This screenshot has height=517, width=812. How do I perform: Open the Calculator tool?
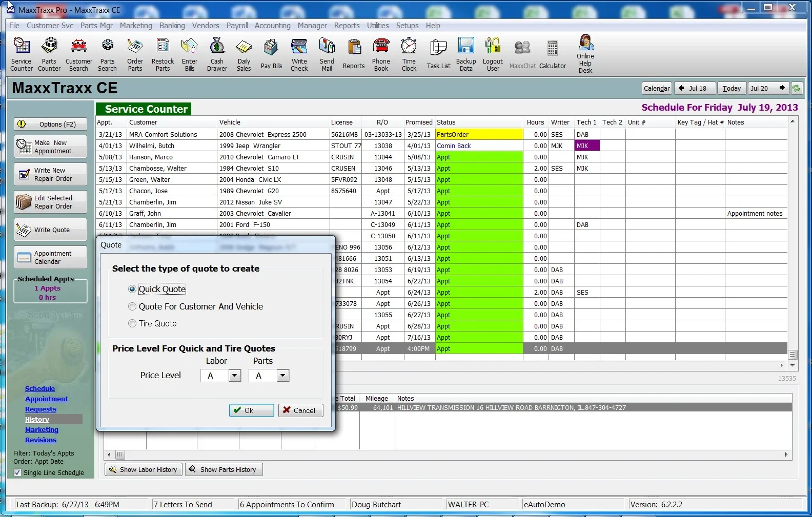point(552,54)
